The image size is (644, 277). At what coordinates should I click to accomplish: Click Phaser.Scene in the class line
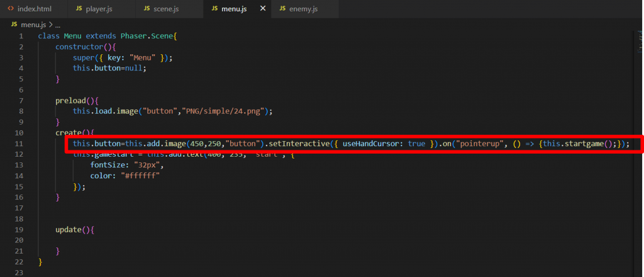click(147, 36)
